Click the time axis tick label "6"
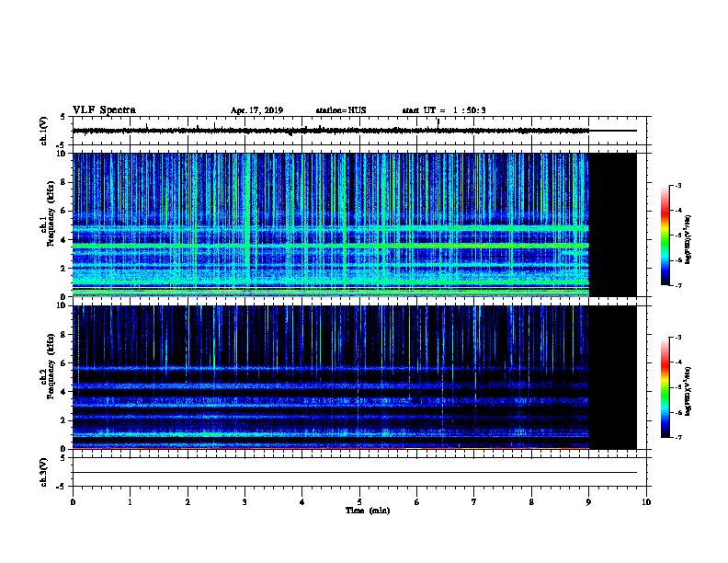This screenshot has height=563, width=728. 416,502
